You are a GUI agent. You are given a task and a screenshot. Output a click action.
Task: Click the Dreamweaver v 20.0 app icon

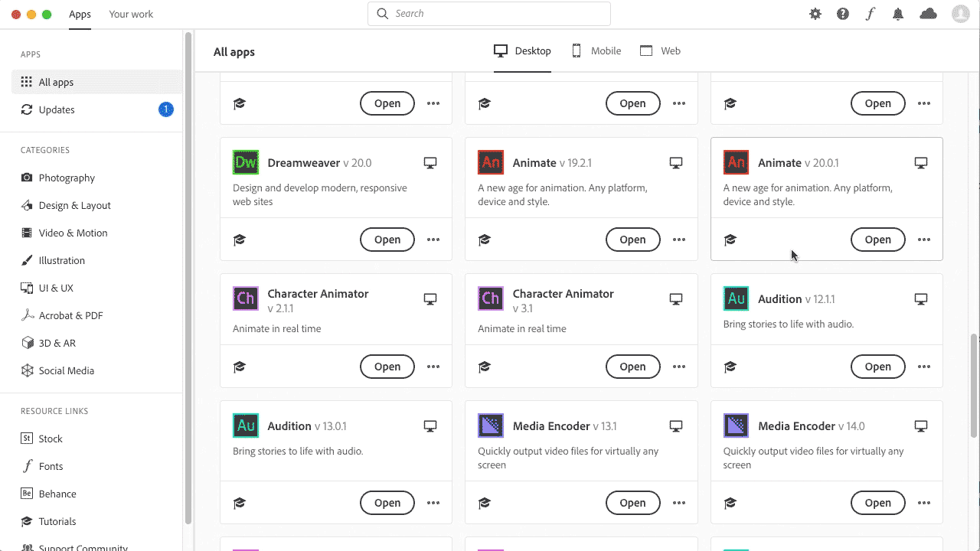246,162
